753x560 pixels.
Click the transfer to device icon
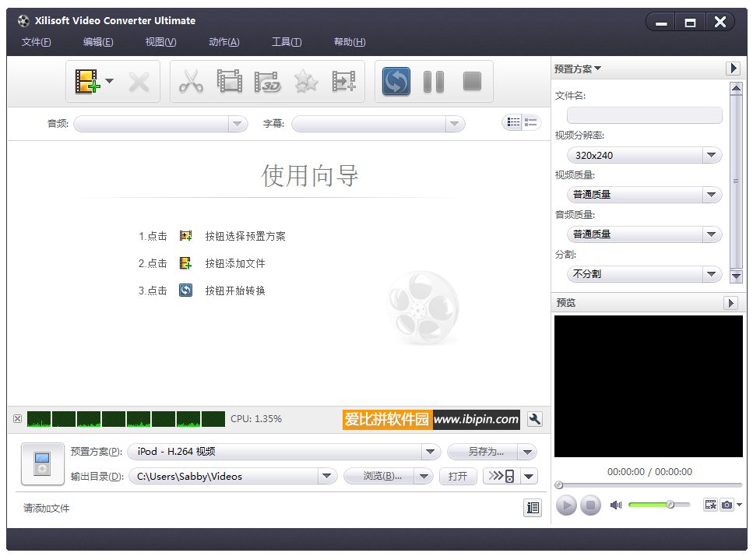click(501, 476)
